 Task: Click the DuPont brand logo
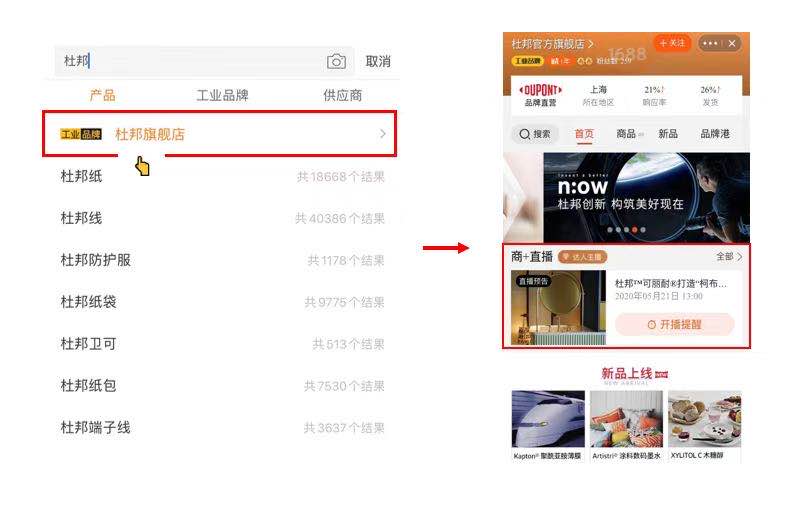(540, 90)
